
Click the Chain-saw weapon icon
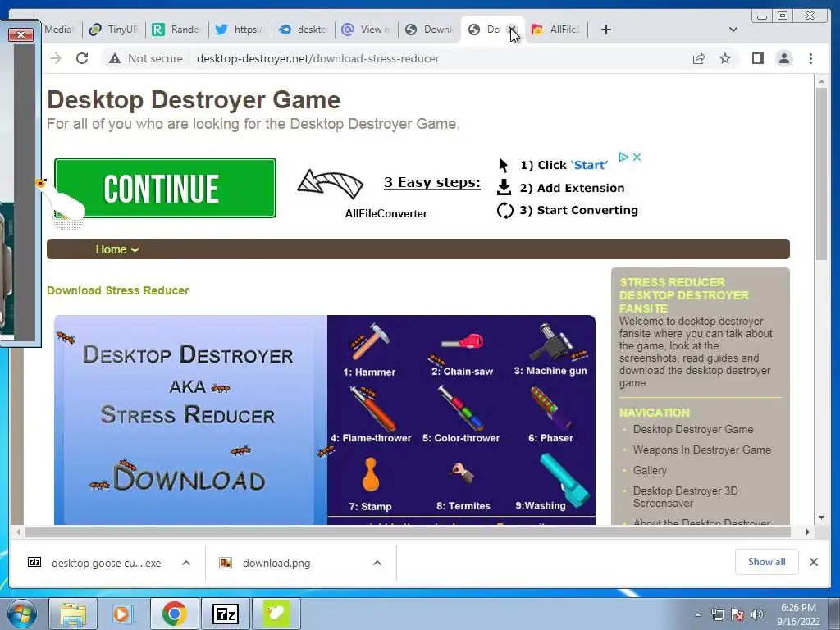pyautogui.click(x=462, y=342)
